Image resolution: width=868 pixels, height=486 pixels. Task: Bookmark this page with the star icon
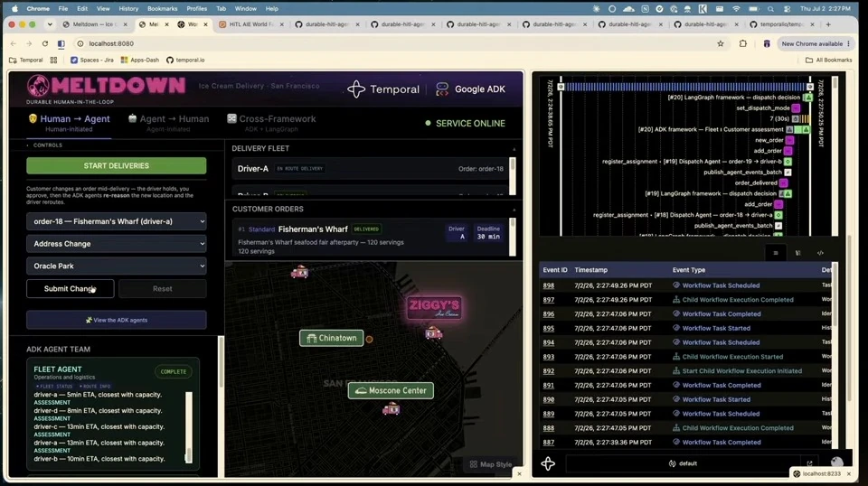pyautogui.click(x=721, y=43)
